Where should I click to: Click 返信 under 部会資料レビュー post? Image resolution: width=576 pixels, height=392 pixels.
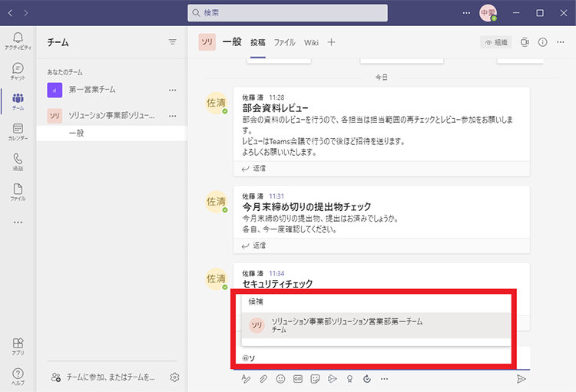[253, 169]
